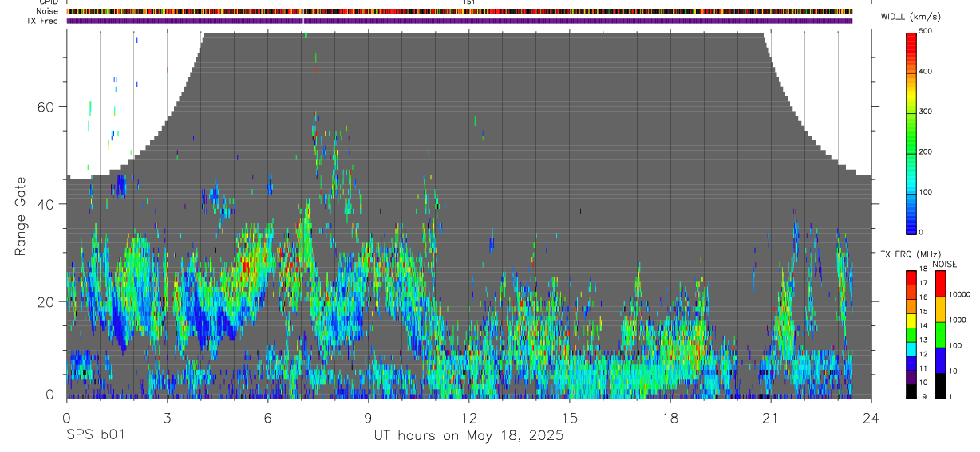Image resolution: width=980 pixels, height=452 pixels.
Task: Click the 151 CPID value above the plot
Action: (469, 2)
